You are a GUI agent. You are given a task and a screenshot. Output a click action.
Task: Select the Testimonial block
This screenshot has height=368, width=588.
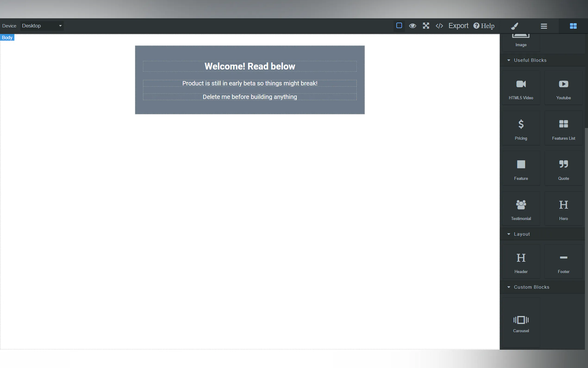(x=521, y=209)
